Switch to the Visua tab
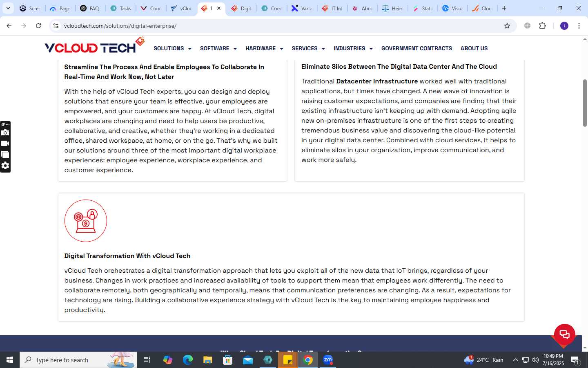Viewport: 588px width, 368px height. (x=452, y=8)
